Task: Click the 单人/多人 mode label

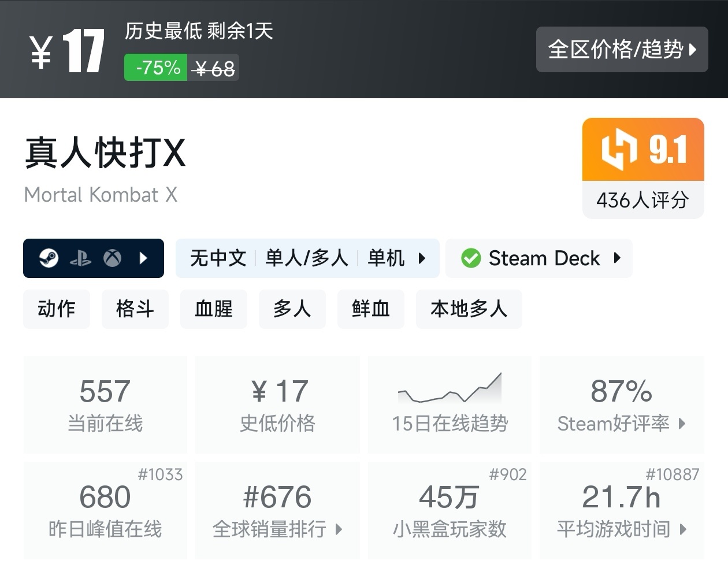Action: [x=307, y=258]
